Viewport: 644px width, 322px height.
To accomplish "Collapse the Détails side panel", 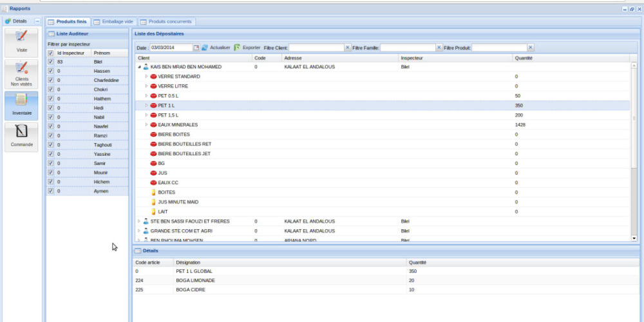I will click(37, 21).
